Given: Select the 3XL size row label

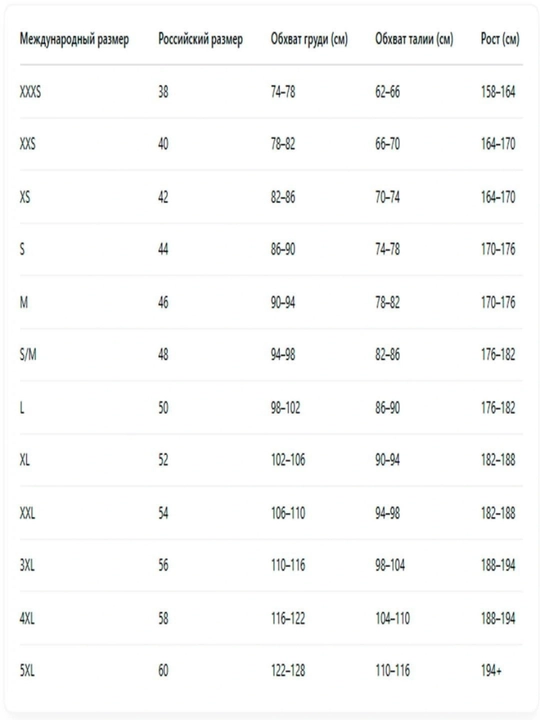Looking at the screenshot, I should pos(27,565).
